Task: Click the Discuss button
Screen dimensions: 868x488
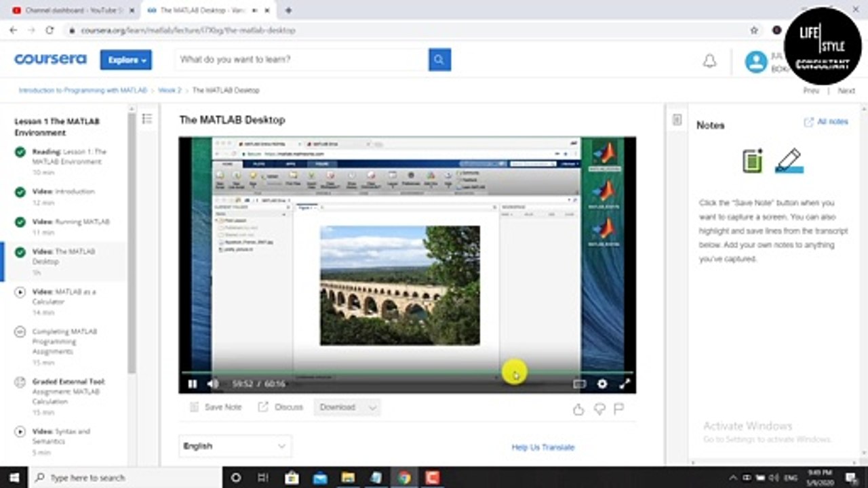Action: 281,407
